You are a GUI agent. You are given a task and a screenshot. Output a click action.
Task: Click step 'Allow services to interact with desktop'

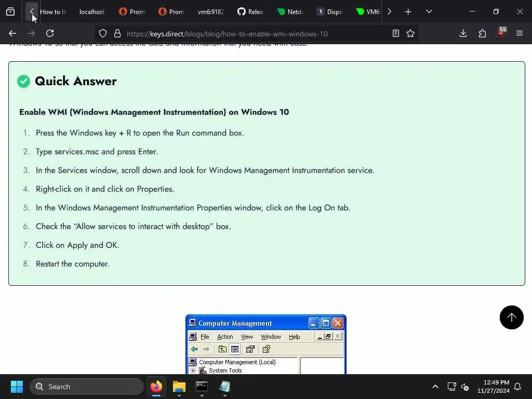tap(134, 227)
